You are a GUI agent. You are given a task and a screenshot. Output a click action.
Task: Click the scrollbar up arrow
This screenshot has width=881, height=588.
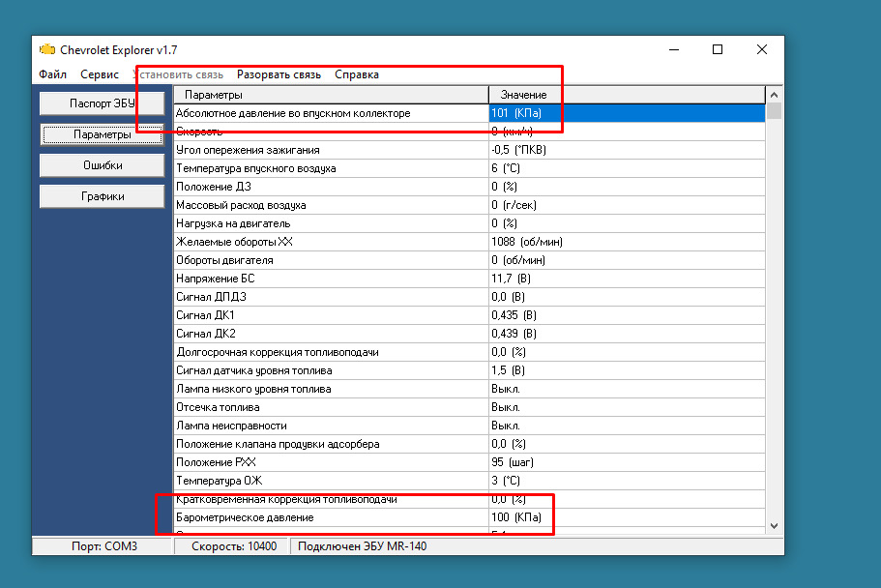point(775,95)
